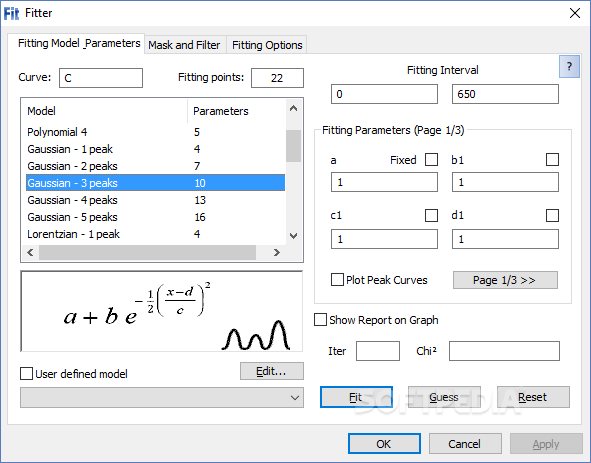
Task: Click the Gaussian formula preview image
Action: pyautogui.click(x=162, y=311)
